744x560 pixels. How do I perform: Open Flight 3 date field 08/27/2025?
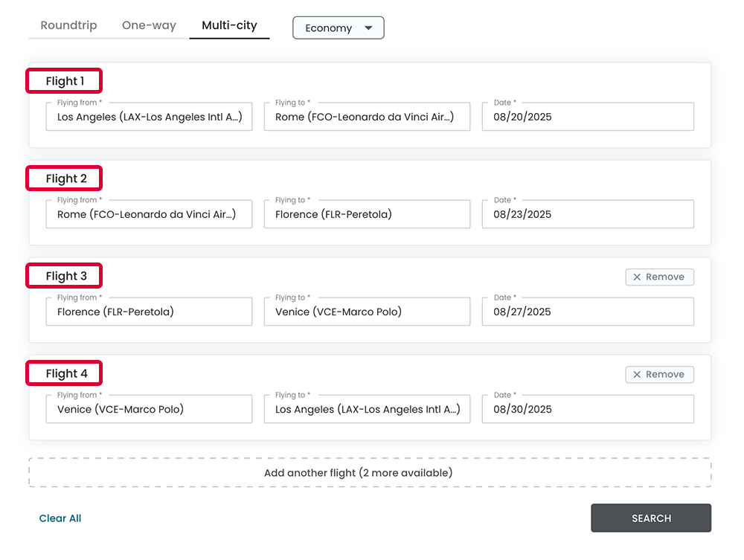(588, 312)
